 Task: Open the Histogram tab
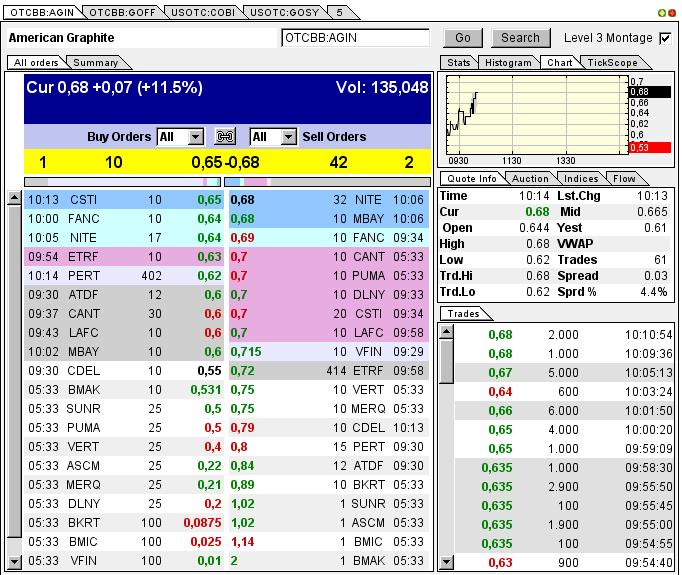pos(507,62)
